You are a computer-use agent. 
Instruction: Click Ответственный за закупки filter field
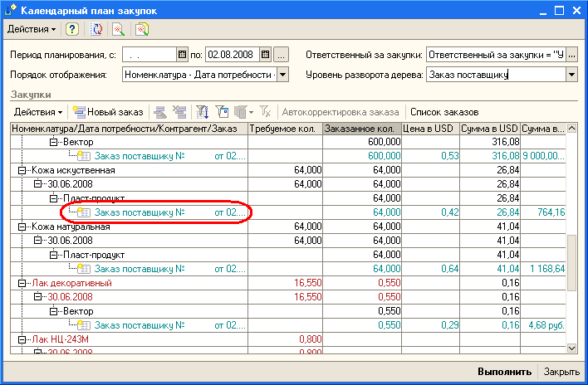coord(496,55)
